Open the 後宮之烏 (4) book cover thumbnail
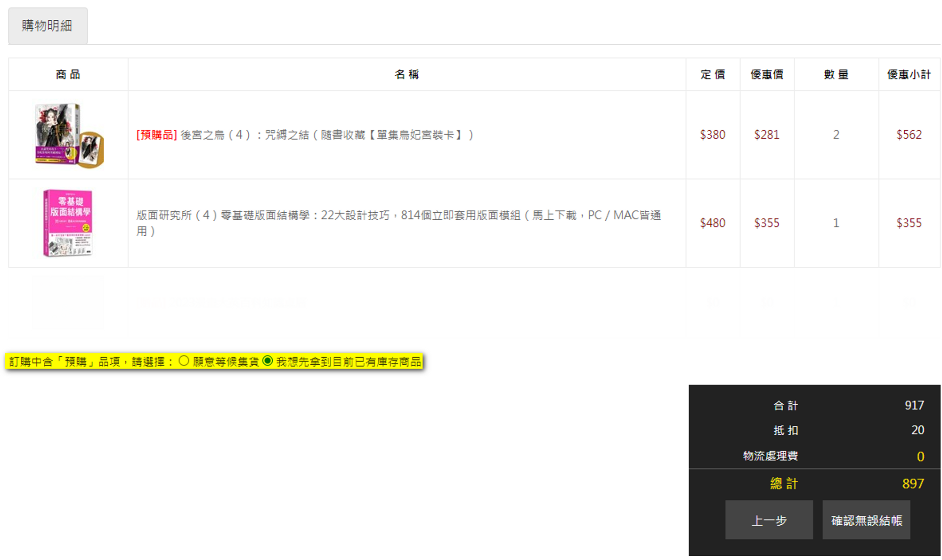The image size is (942, 560). coord(69,135)
